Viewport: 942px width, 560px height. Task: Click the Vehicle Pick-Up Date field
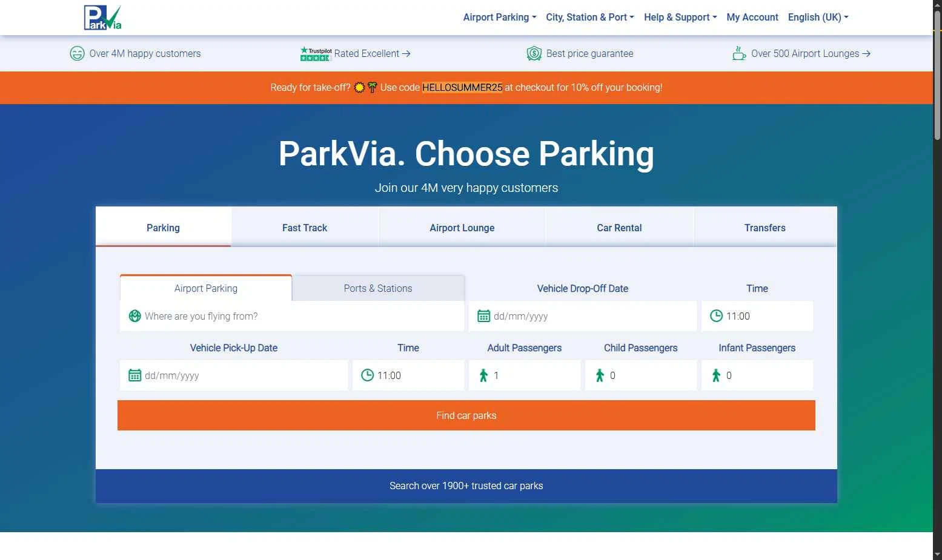click(x=234, y=375)
